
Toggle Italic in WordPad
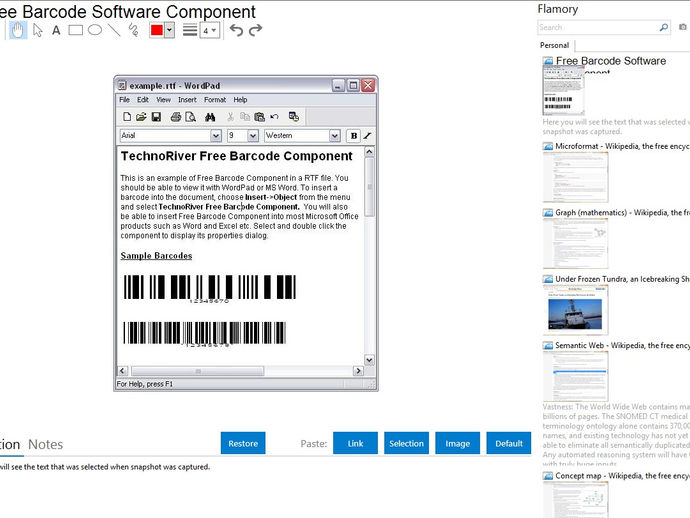pyautogui.click(x=368, y=136)
